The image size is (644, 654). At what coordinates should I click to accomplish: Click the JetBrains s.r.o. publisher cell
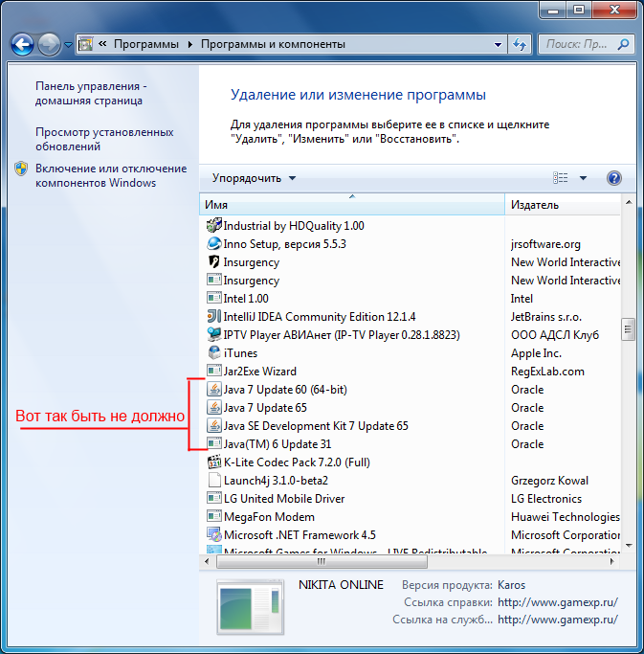546,317
